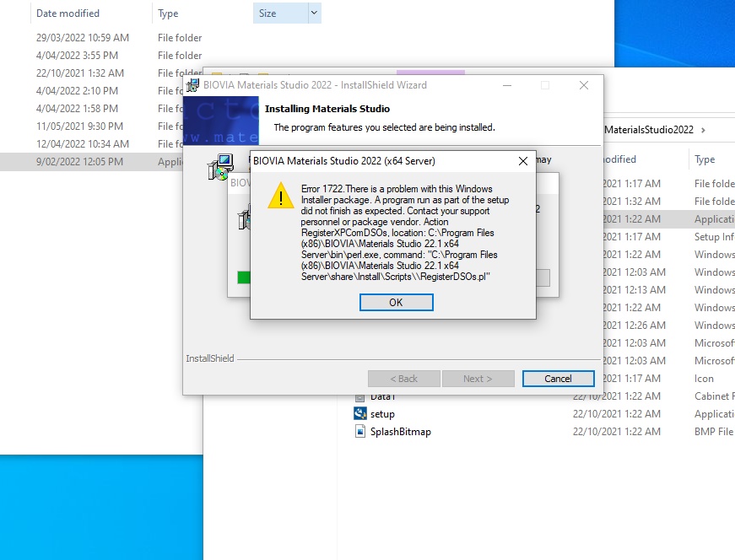Sort by Type column in left window
This screenshot has height=560, width=735.
(168, 13)
